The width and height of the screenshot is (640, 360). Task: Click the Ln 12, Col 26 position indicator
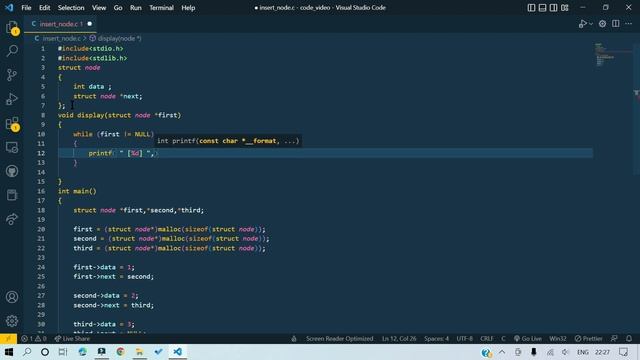click(399, 339)
